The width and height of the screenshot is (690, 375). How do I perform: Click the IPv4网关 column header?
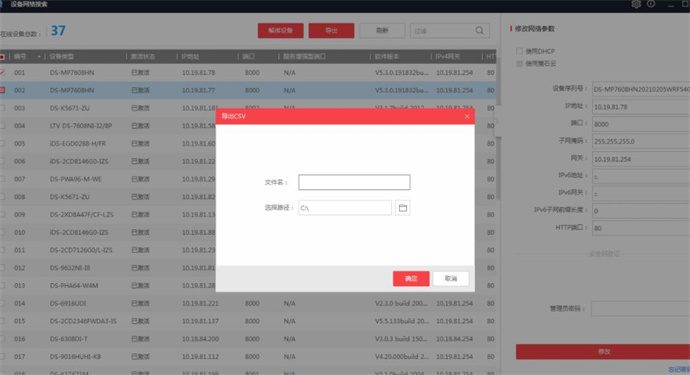448,56
